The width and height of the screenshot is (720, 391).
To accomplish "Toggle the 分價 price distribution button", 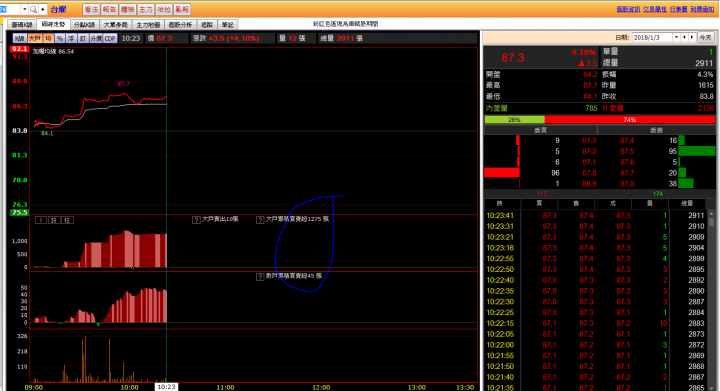I will pos(96,39).
